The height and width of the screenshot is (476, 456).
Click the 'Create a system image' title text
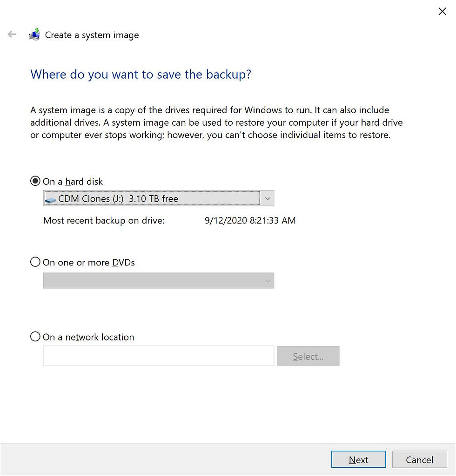pos(92,35)
